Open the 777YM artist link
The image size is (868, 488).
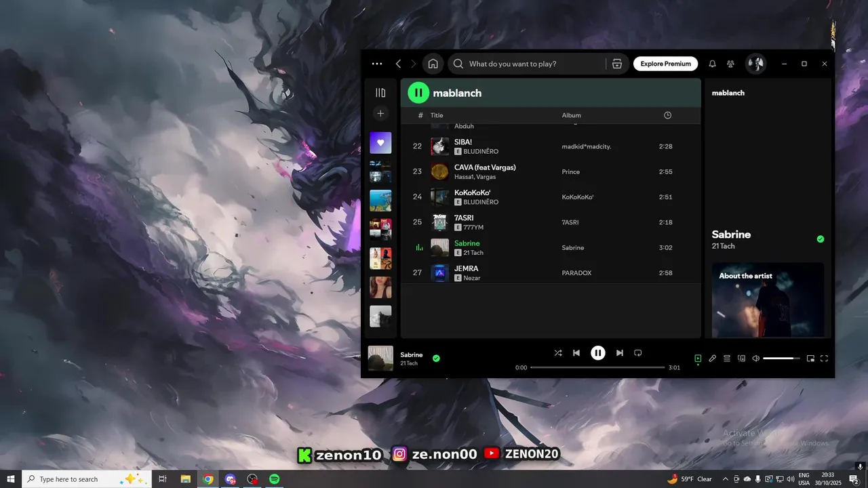coord(473,227)
